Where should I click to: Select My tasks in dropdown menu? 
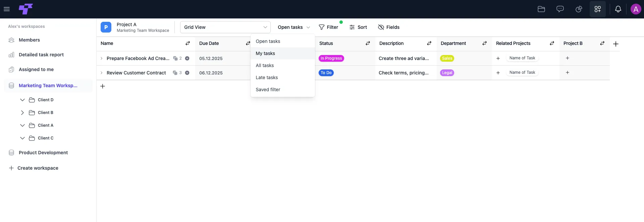coord(283,53)
